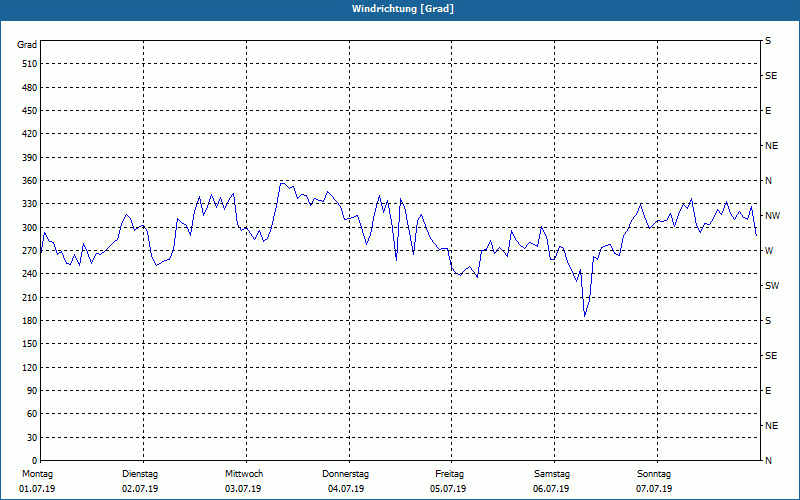Select the Sonntag day label
Image resolution: width=800 pixels, height=500 pixels.
(x=654, y=474)
